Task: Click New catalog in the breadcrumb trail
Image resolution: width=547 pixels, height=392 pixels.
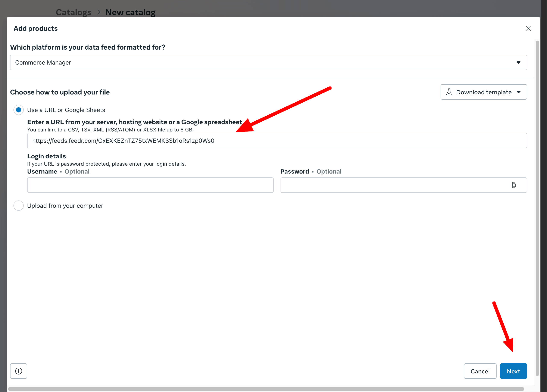Action: (x=131, y=12)
